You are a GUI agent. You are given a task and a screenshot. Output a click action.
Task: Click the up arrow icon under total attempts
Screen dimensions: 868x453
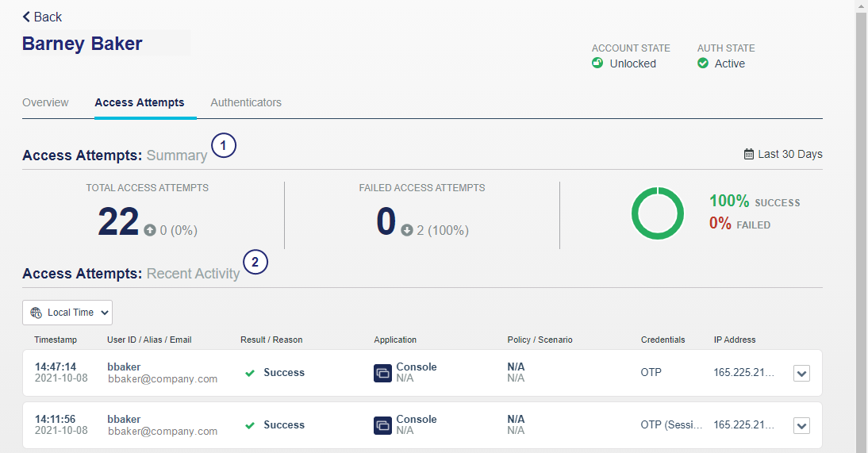pyautogui.click(x=150, y=231)
